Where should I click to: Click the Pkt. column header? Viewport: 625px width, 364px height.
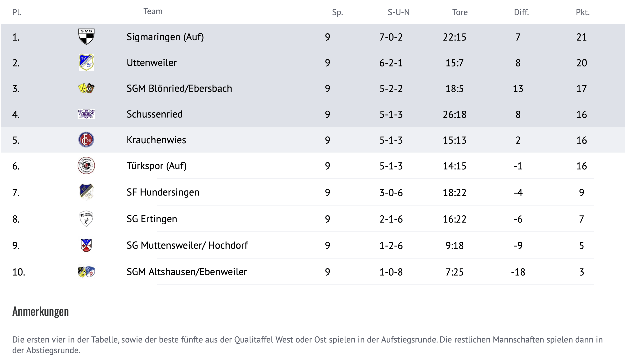tap(582, 12)
